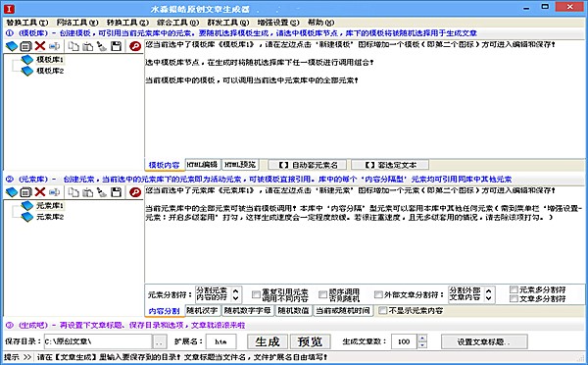Enable the 元素多分割符 checkbox

514,289
